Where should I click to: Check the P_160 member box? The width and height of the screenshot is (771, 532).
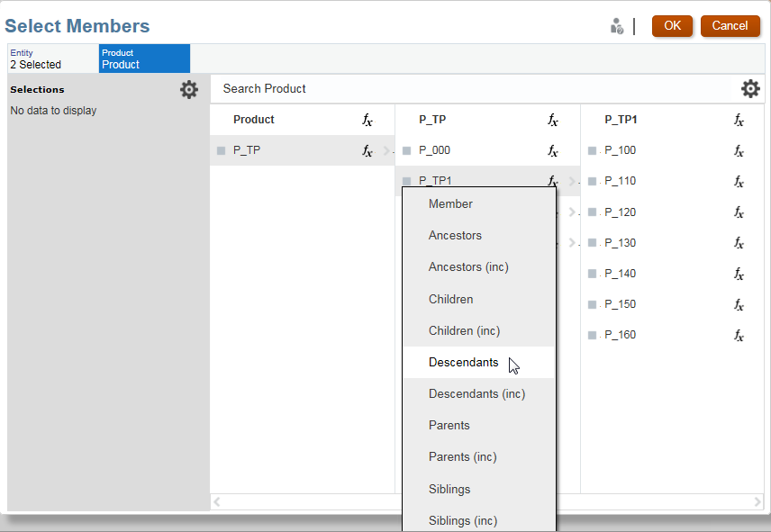pyautogui.click(x=592, y=335)
